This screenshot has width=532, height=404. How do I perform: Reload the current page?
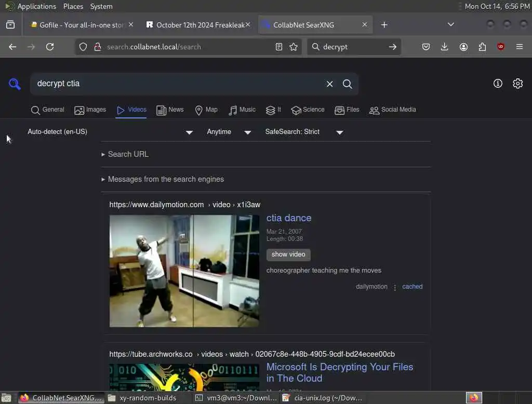pos(50,47)
